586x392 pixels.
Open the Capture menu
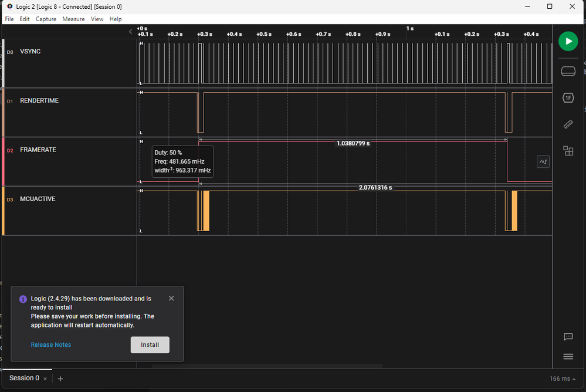click(x=46, y=19)
